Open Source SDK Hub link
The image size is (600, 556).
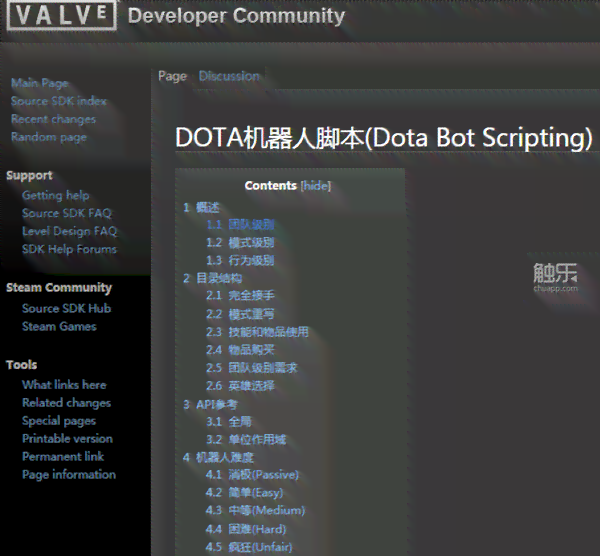click(67, 308)
